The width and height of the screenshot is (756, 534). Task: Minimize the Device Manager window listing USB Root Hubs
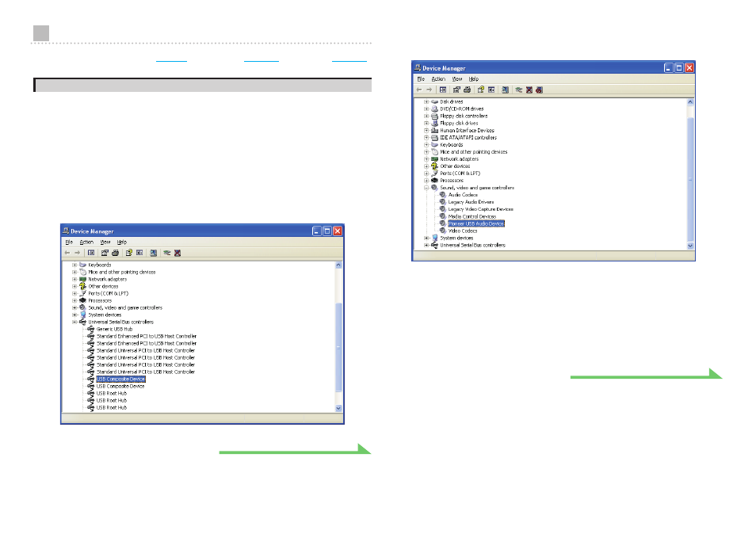[x=317, y=231]
